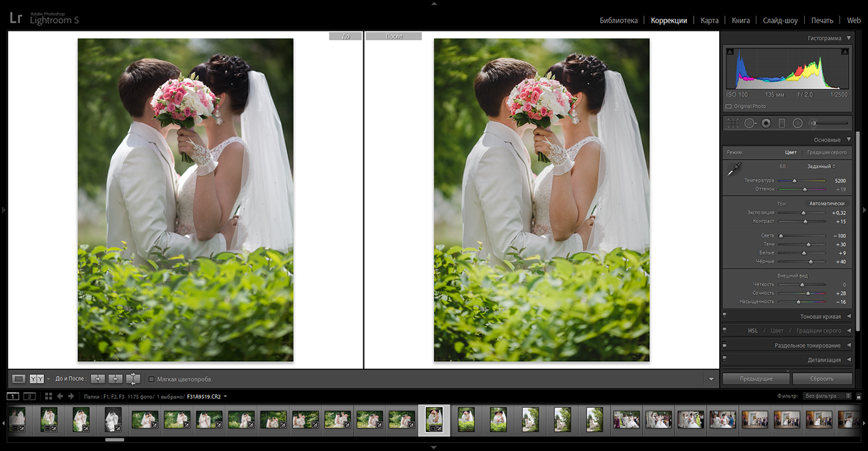Swap Before and After settings

(133, 379)
